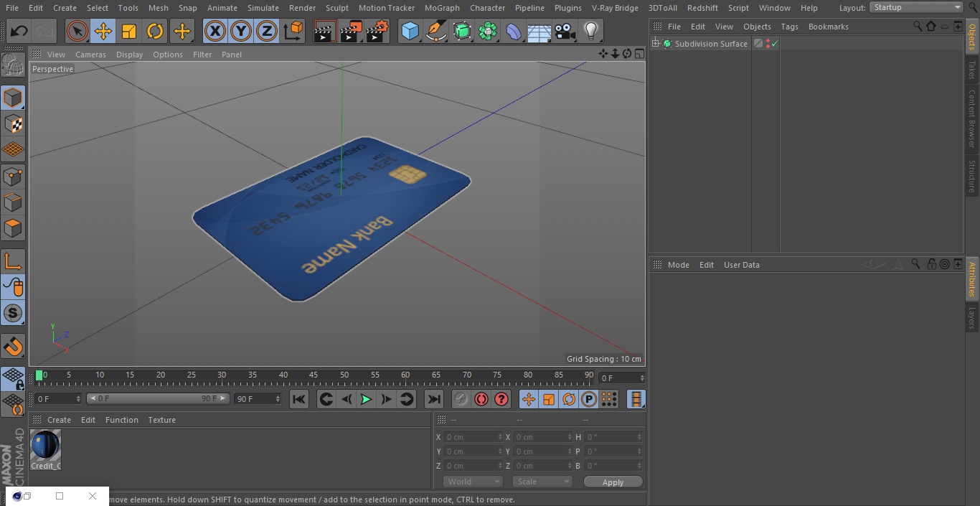The width and height of the screenshot is (980, 506).
Task: Open the Simulate menu
Action: (x=263, y=8)
